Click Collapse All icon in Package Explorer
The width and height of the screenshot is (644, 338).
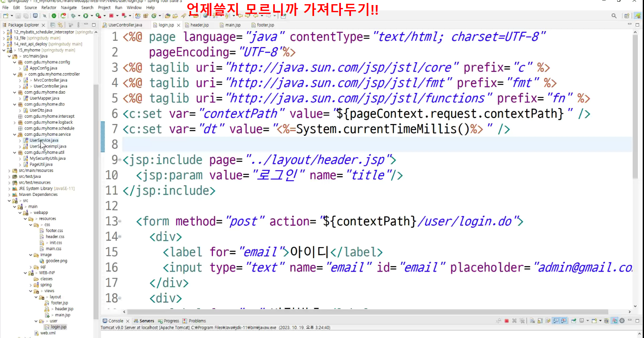pyautogui.click(x=53, y=25)
